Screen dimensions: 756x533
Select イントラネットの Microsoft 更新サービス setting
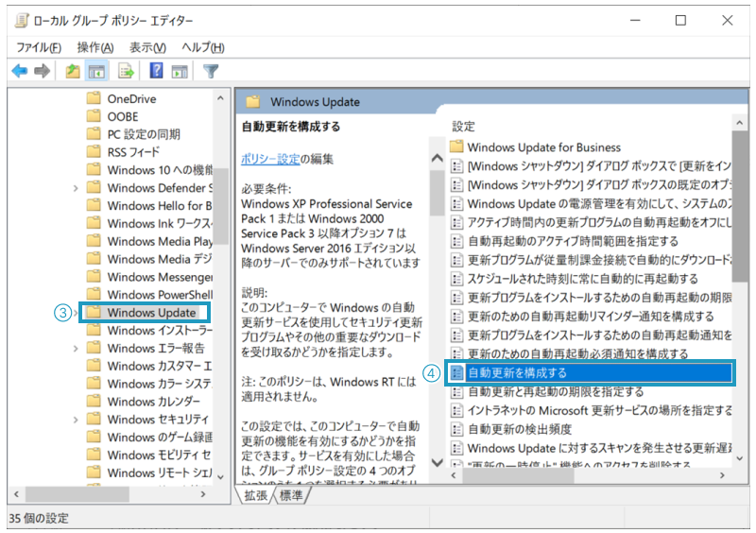point(599,410)
